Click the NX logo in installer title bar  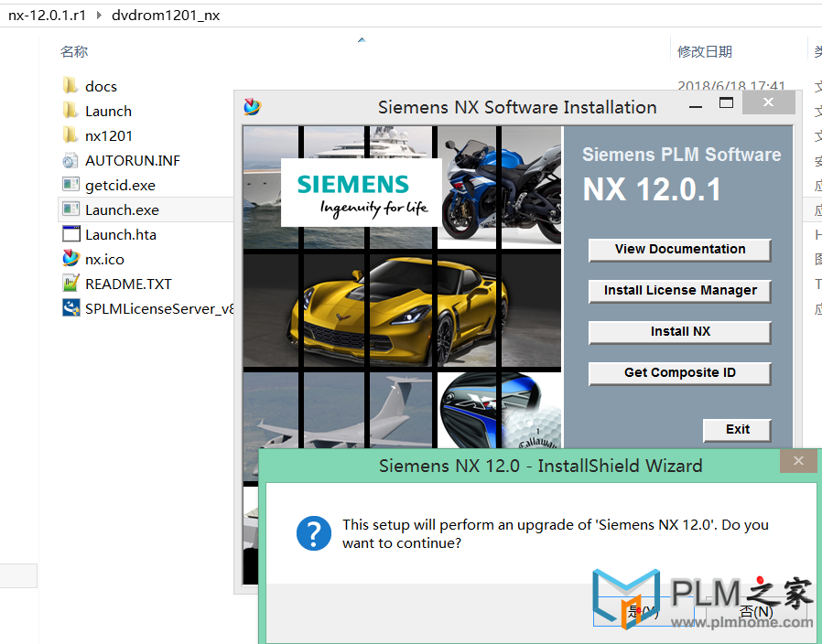click(252, 107)
